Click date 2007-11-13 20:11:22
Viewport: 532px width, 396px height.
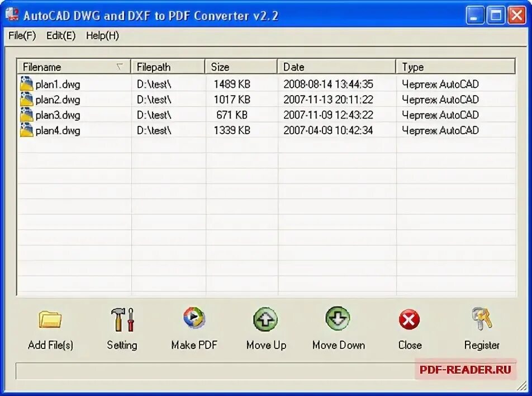pos(329,100)
